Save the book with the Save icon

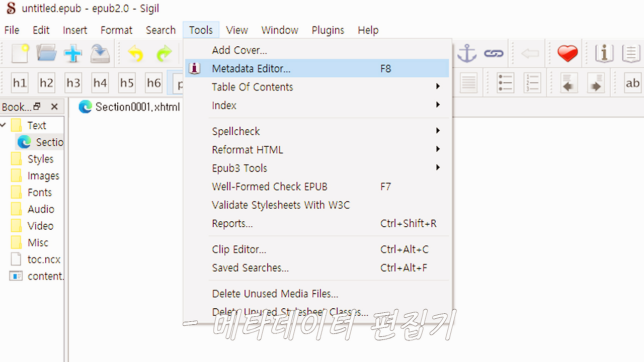(100, 53)
